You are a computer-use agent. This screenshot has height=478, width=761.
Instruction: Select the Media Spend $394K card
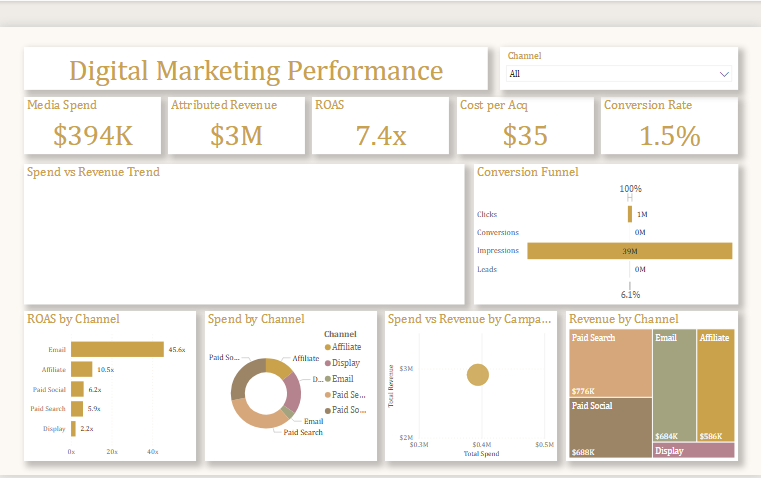(92, 126)
